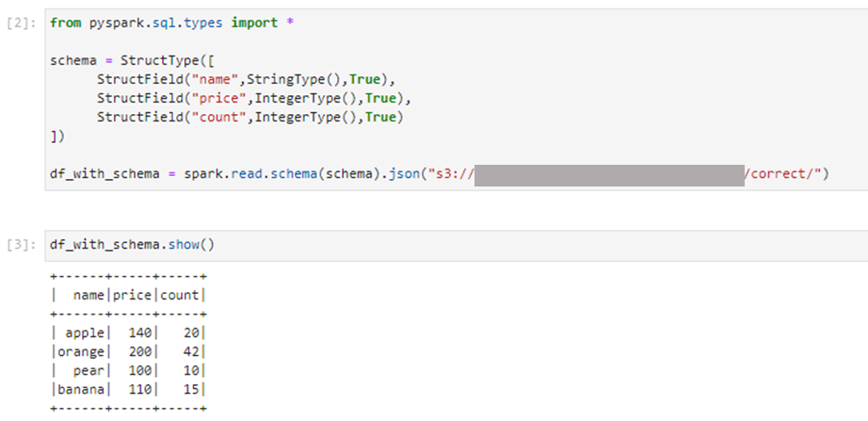Click the "count" column header in output
The height and width of the screenshot is (421, 868).
[x=180, y=295]
